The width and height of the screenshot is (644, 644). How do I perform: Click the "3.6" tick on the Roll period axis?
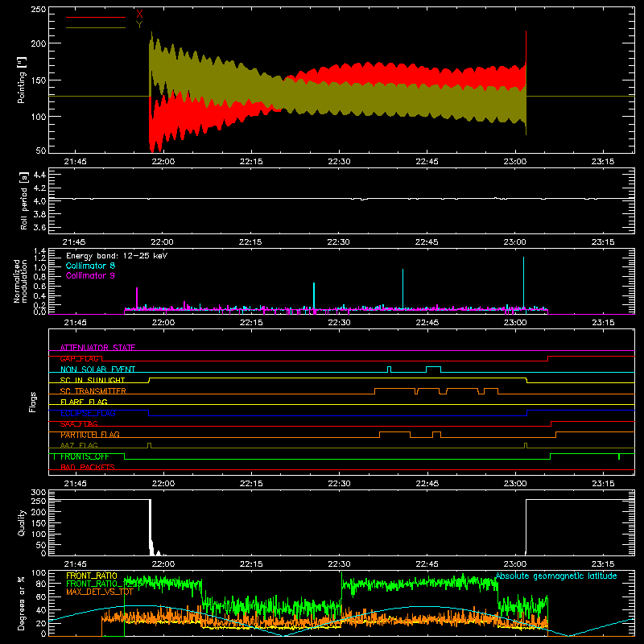(39, 227)
